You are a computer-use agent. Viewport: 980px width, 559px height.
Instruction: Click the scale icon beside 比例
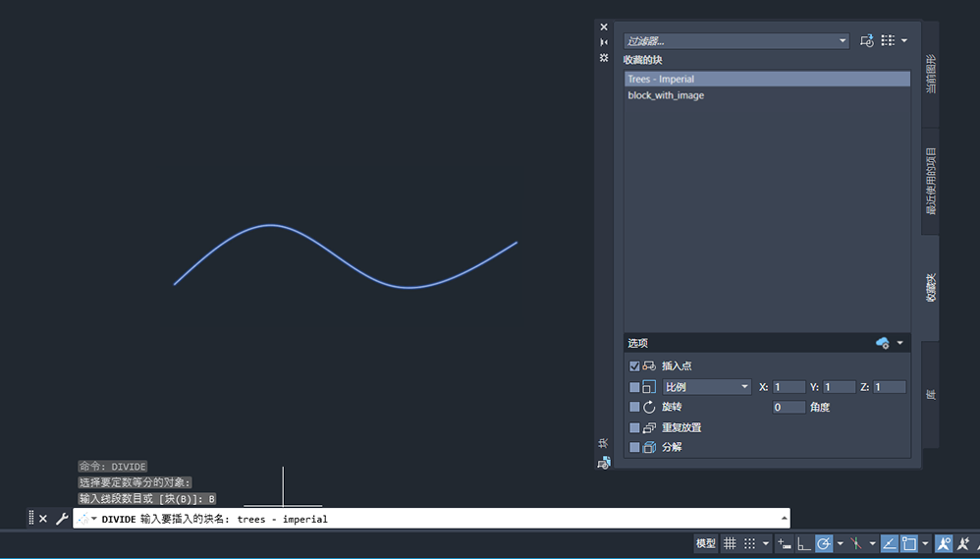[x=649, y=387]
